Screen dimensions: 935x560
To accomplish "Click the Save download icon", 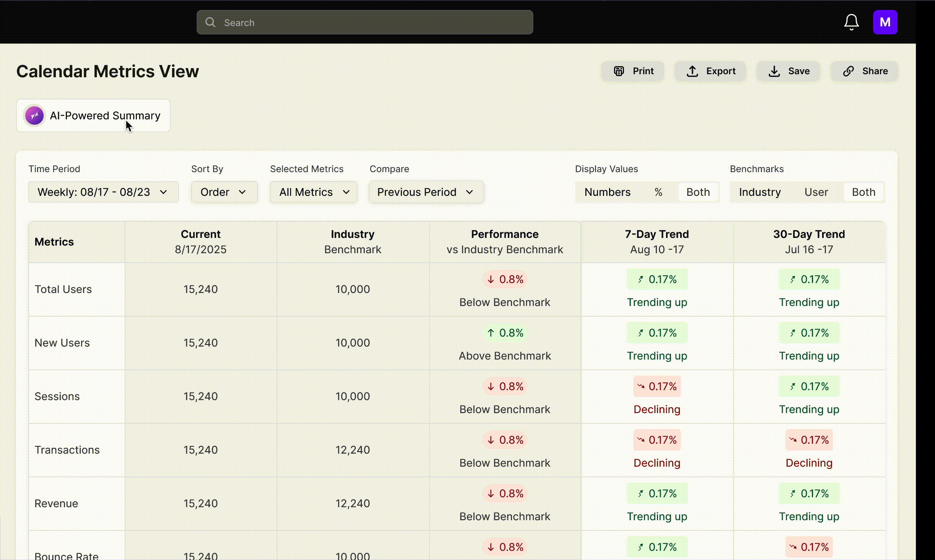I will click(774, 71).
